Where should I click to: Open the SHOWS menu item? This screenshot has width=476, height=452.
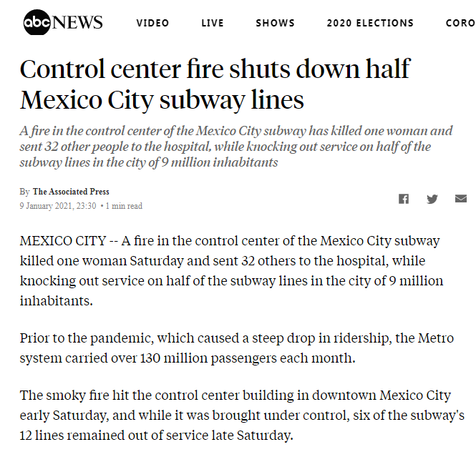(275, 23)
